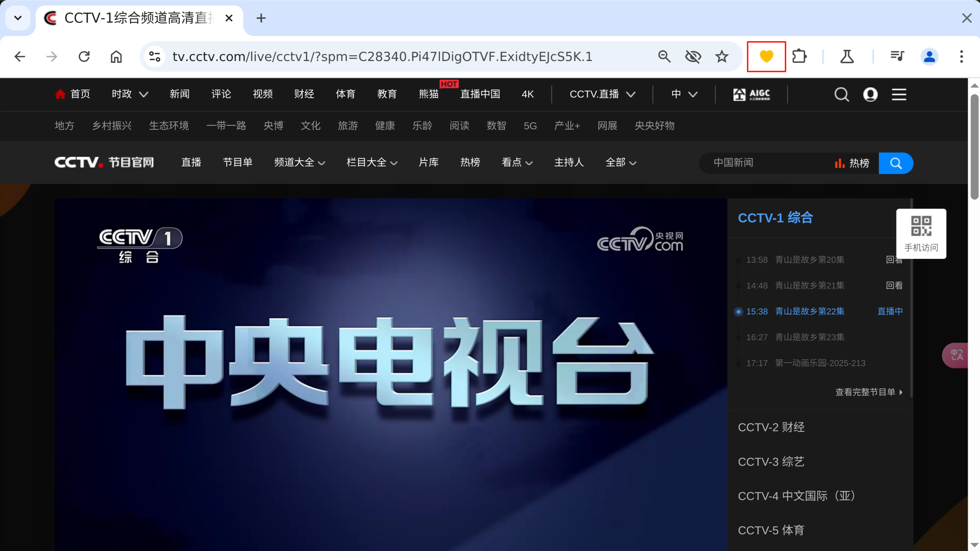980x551 pixels.
Task: Open 直播中国 navigation item
Action: click(x=480, y=94)
